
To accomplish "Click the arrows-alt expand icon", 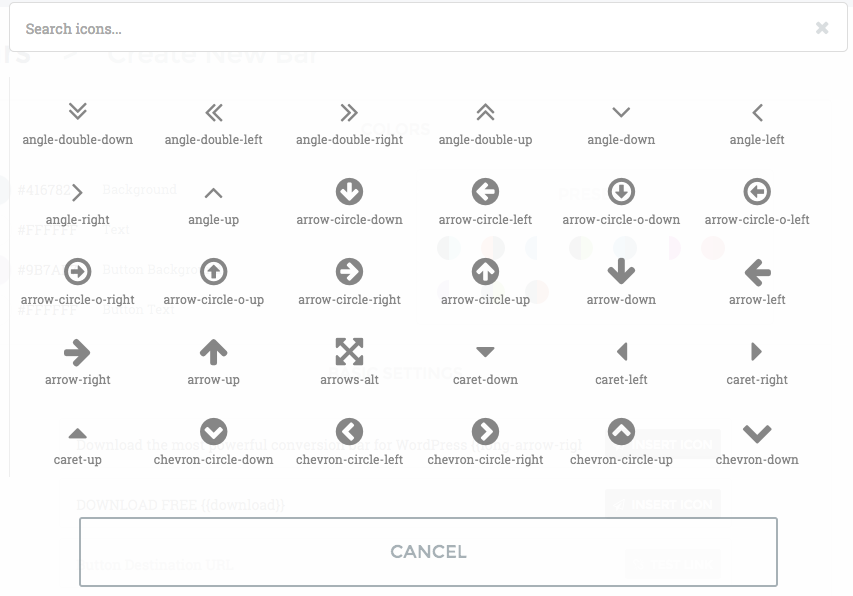I will 349,351.
